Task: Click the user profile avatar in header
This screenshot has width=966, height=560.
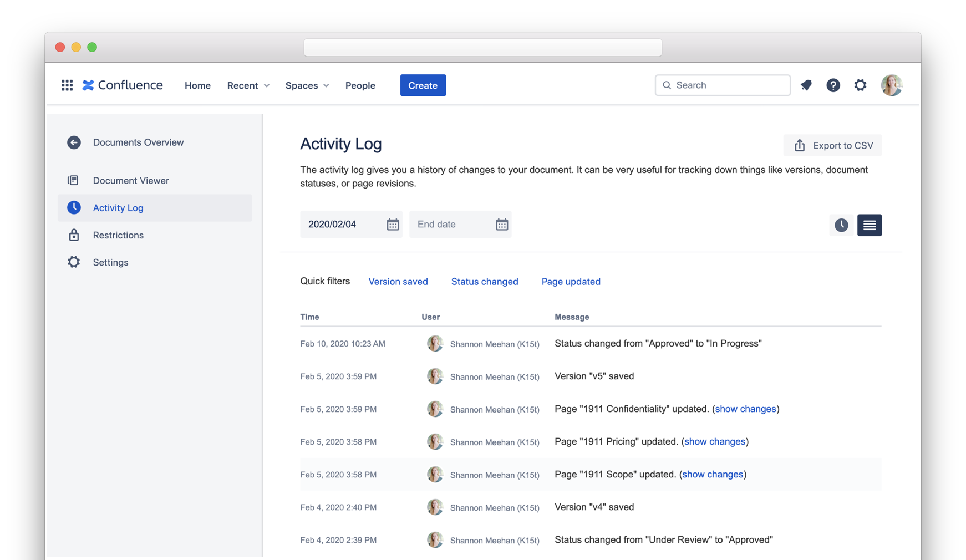Action: click(891, 85)
